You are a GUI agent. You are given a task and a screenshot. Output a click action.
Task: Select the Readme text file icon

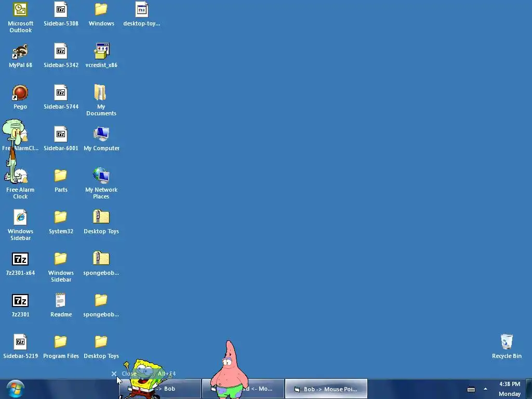click(61, 301)
